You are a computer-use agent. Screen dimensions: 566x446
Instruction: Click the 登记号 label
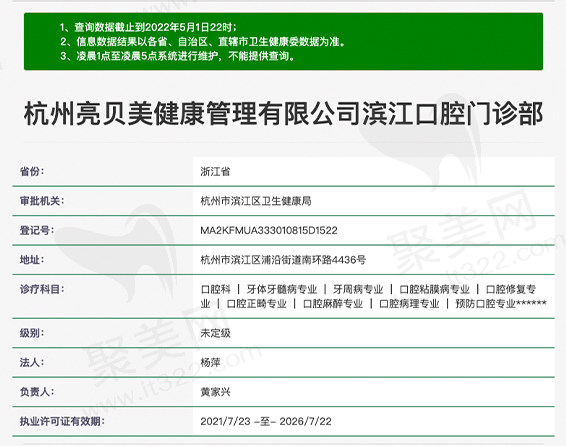pos(37,230)
